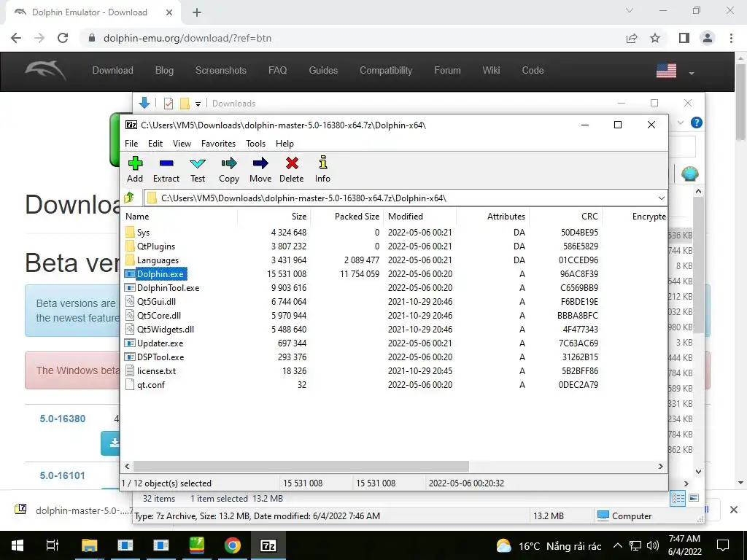Select Qt5Gui.dll file

156,301
